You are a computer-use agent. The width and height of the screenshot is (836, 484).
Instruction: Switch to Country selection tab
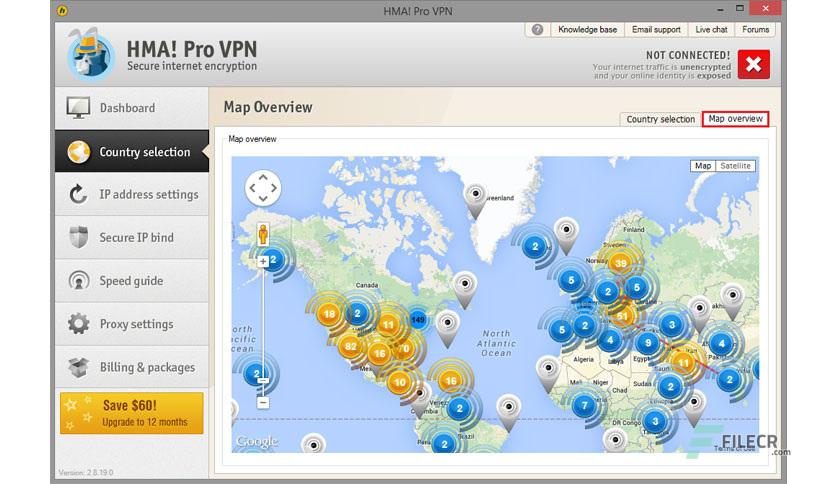click(x=661, y=119)
